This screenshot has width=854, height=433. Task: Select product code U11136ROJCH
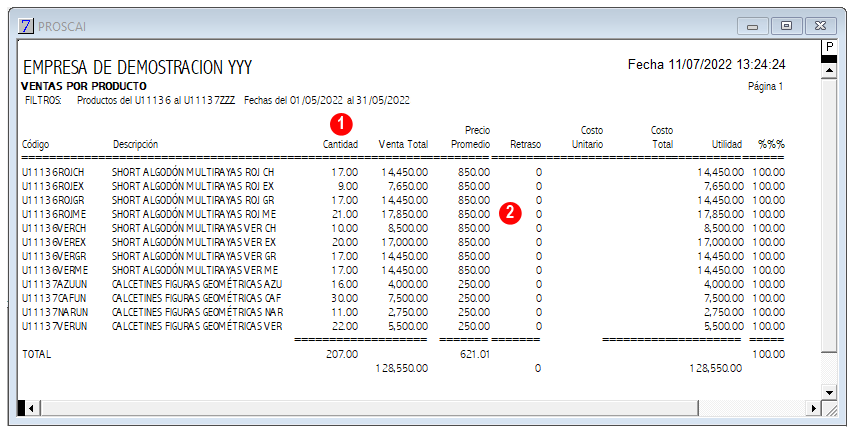53,172
